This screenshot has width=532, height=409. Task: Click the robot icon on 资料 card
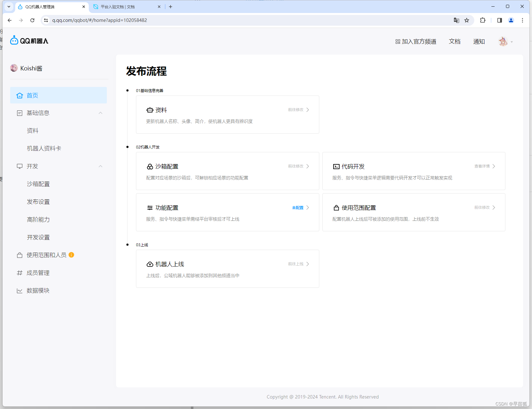150,110
